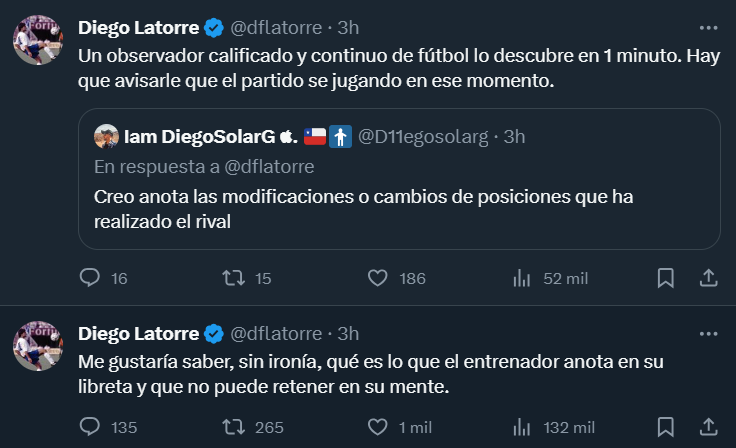Screen dimensions: 736x448
Task: Retweet the first tweet with 15 retweets
Action: tap(233, 278)
